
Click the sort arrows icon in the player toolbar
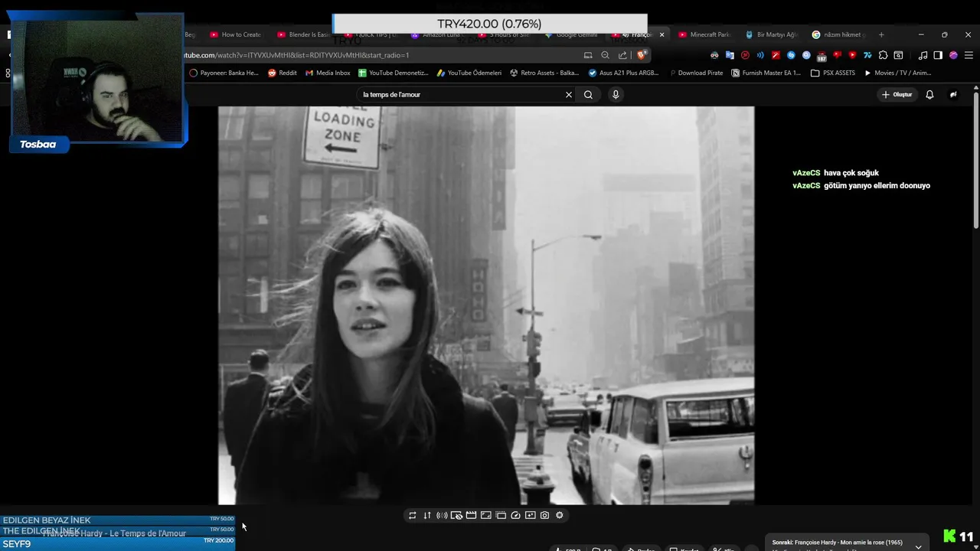tap(427, 515)
